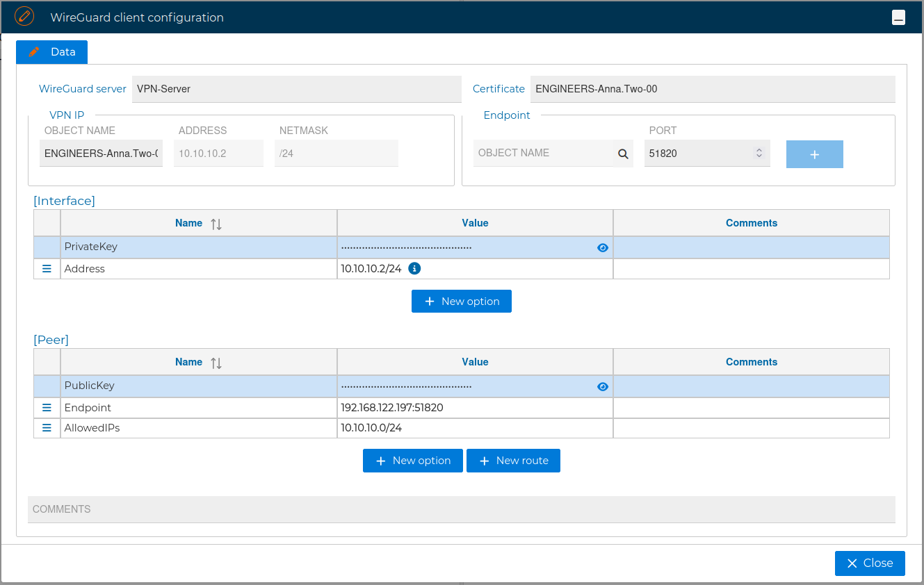Open the row menu for the AllowedIPs option
This screenshot has height=585, width=924.
pyautogui.click(x=47, y=428)
